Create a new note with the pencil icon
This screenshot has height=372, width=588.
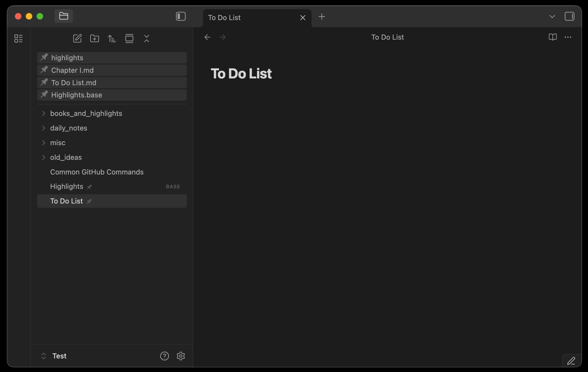coord(77,39)
